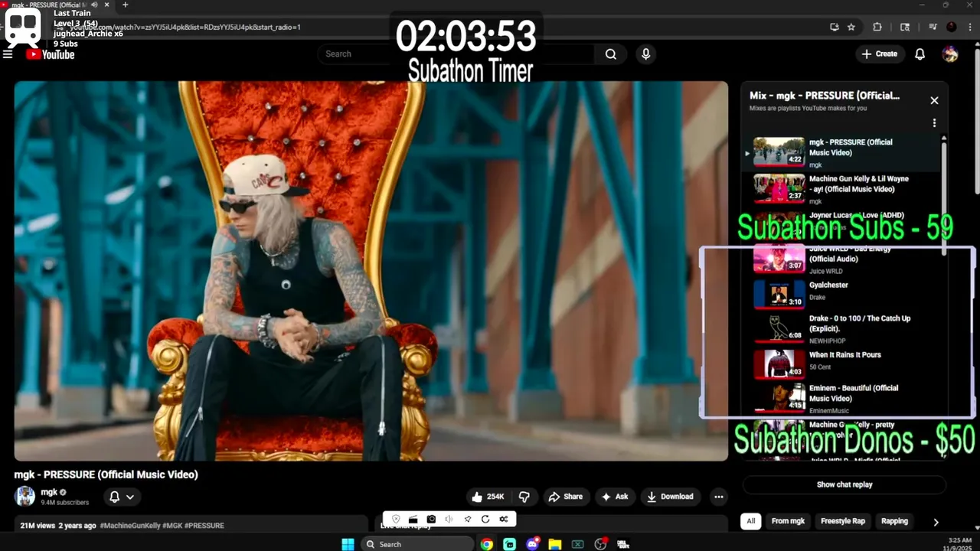Image resolution: width=980 pixels, height=551 pixels.
Task: Click the Download button under the video
Action: click(x=670, y=497)
